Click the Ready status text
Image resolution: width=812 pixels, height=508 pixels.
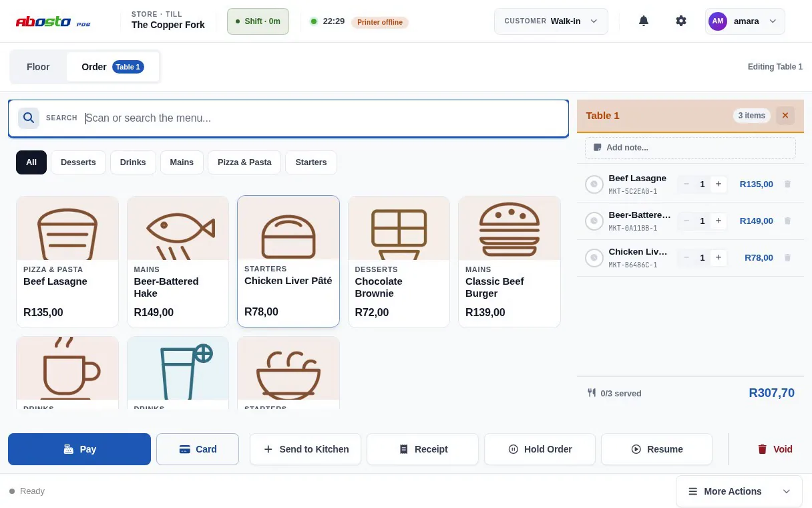[x=32, y=491]
